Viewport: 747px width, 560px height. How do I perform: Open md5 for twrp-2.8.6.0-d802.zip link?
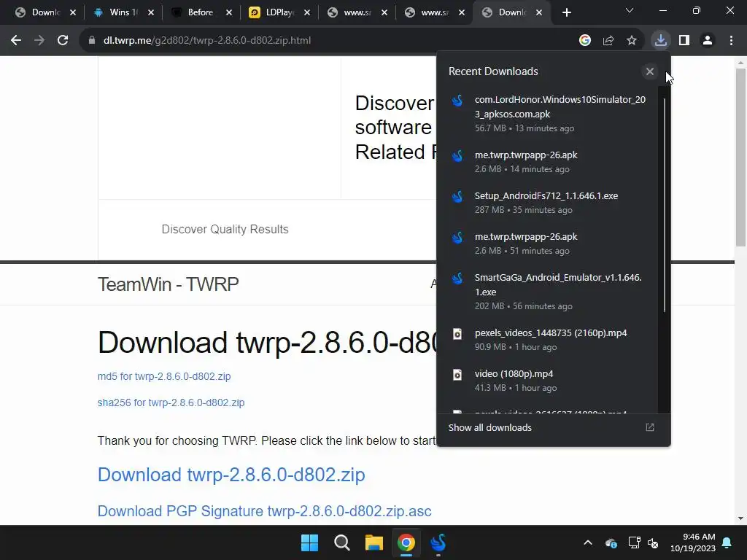tap(164, 376)
